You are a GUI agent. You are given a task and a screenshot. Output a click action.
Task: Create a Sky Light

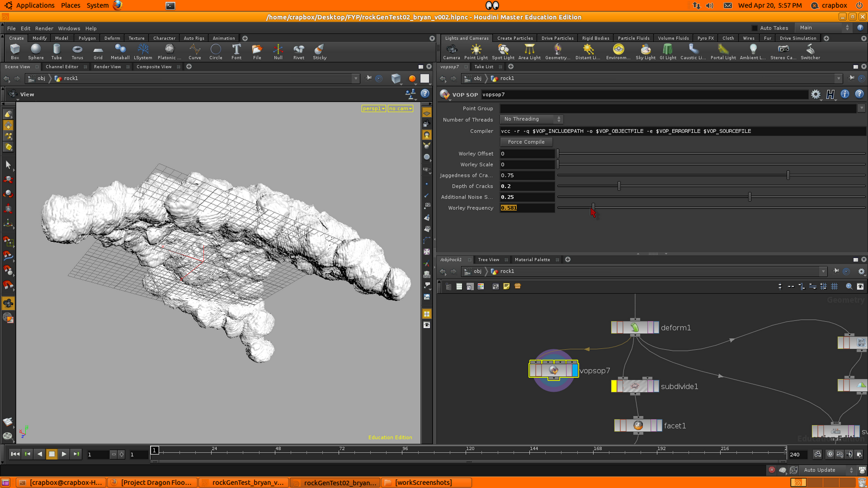(x=646, y=52)
